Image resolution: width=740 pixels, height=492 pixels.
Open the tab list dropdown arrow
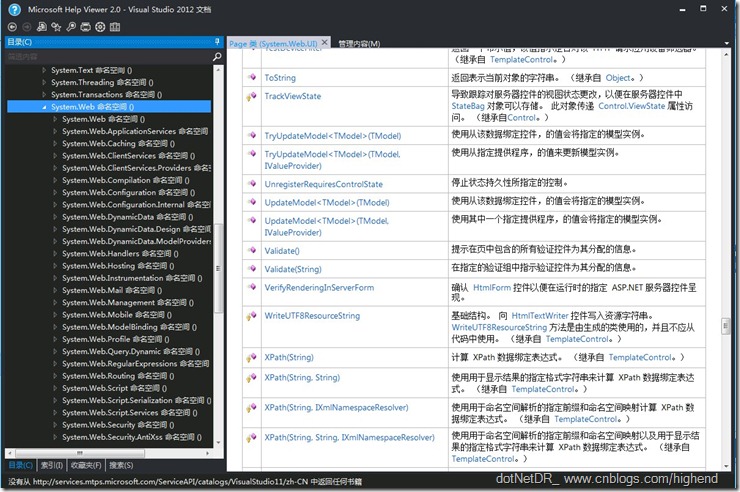pos(726,43)
